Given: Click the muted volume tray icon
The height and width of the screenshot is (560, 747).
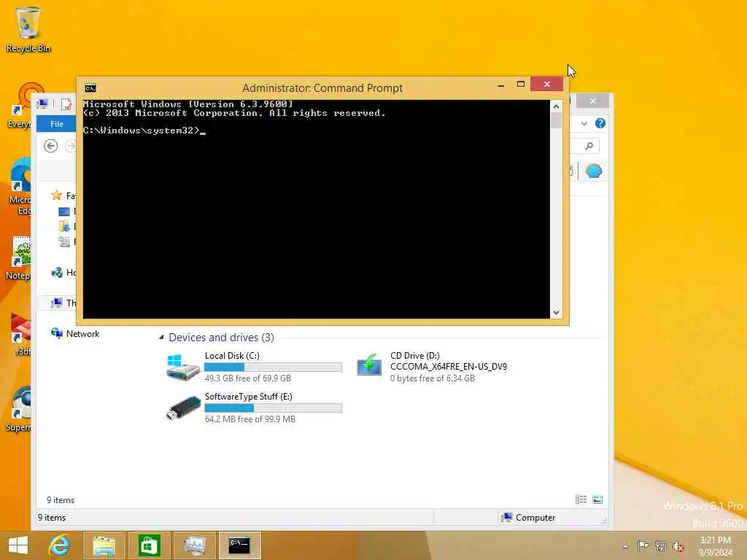Looking at the screenshot, I should (x=678, y=545).
